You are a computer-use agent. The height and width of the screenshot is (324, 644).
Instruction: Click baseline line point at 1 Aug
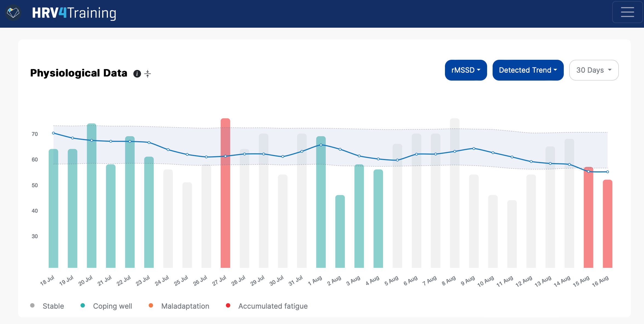click(321, 145)
